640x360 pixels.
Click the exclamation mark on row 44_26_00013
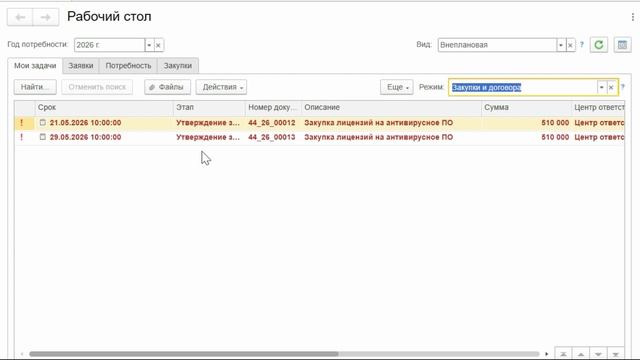22,137
